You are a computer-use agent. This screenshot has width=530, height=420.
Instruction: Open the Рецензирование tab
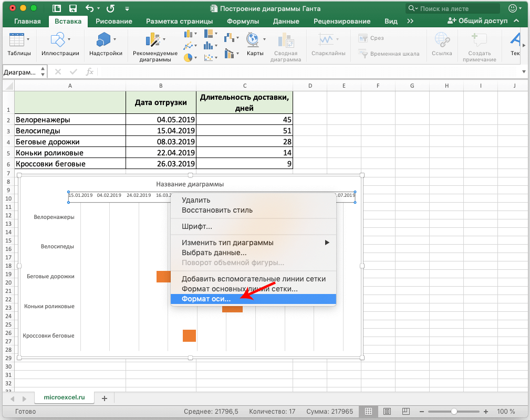342,22
